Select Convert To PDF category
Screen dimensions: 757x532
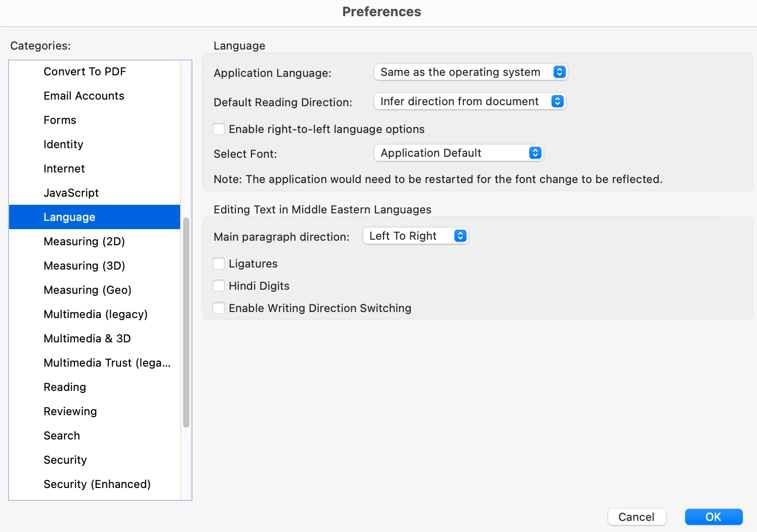point(85,72)
